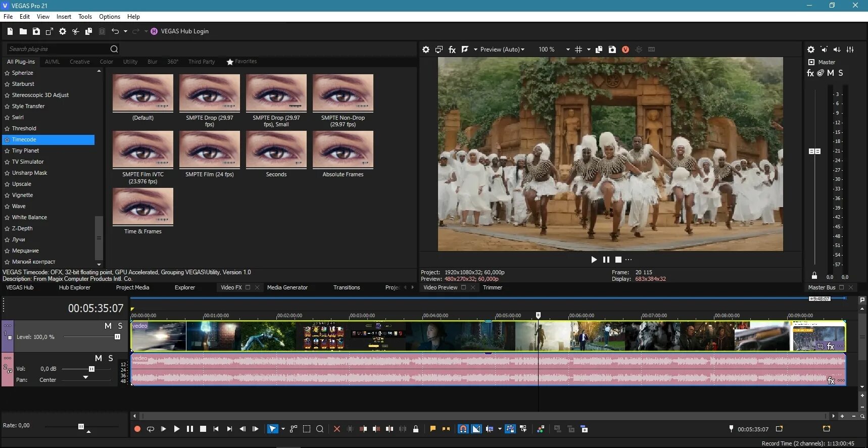Open more preview options ellipsis
Image resolution: width=868 pixels, height=448 pixels.
[629, 260]
